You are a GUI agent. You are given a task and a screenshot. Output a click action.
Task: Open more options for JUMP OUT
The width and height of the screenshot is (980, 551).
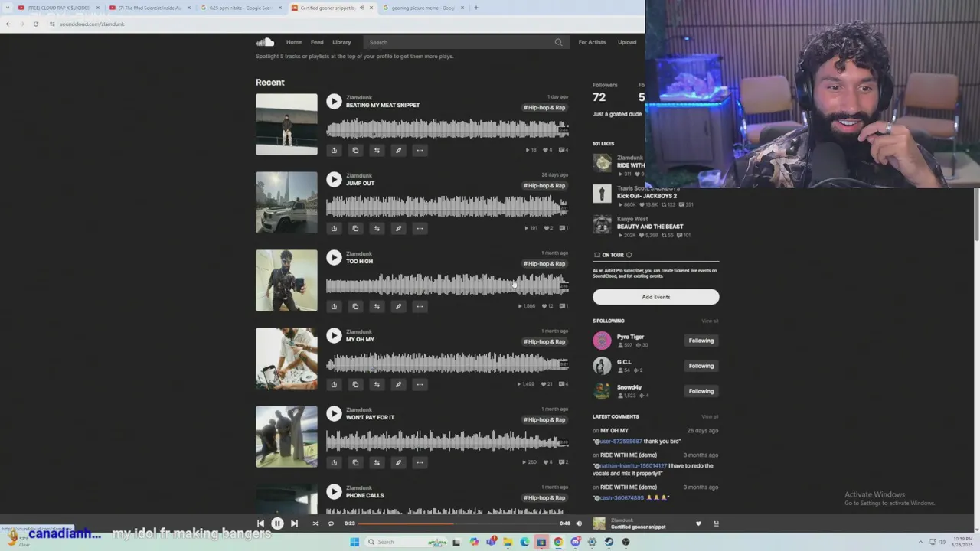420,228
